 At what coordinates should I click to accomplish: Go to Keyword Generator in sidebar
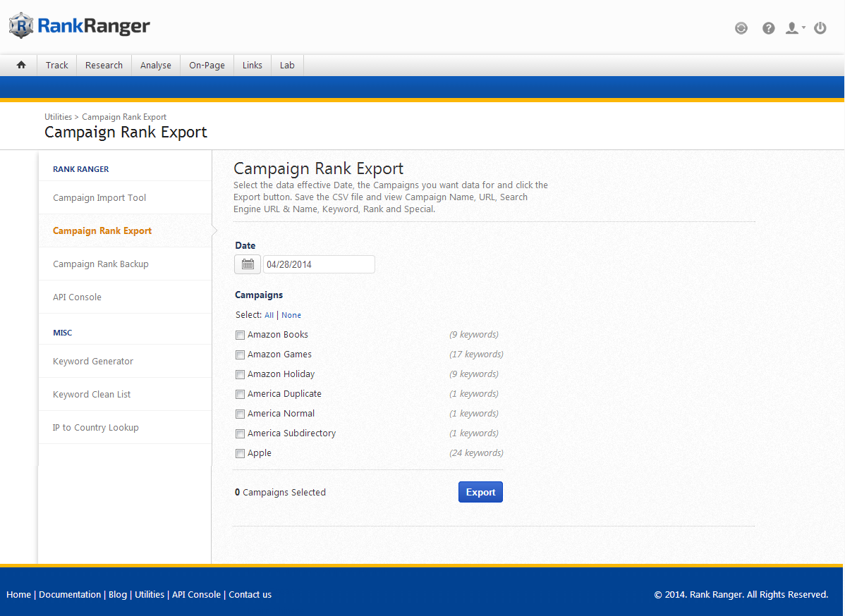[93, 361]
